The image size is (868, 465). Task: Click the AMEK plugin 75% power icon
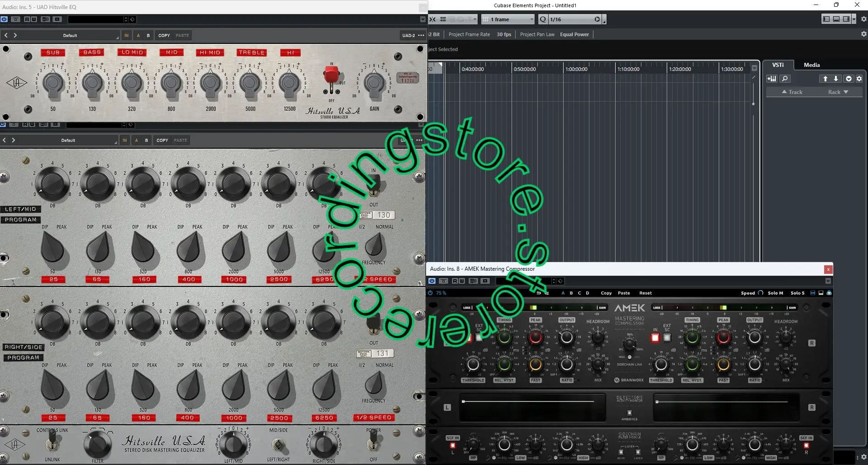point(430,293)
